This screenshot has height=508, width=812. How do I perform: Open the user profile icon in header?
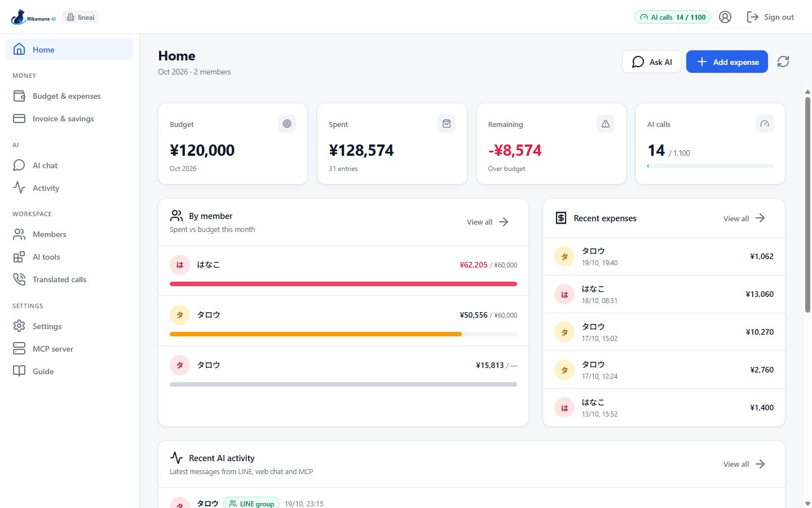(x=725, y=17)
